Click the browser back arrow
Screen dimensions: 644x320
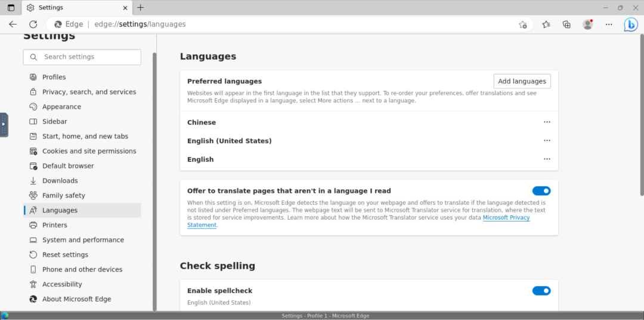pos(13,24)
